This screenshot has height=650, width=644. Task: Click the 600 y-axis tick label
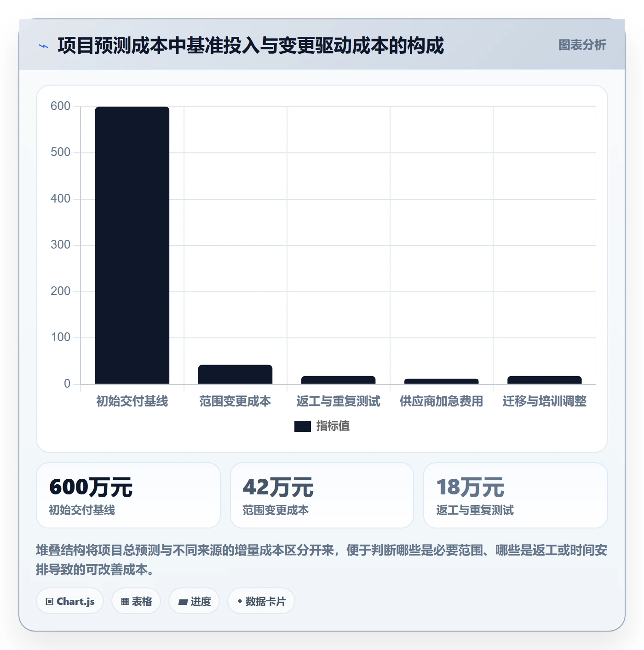tap(60, 106)
